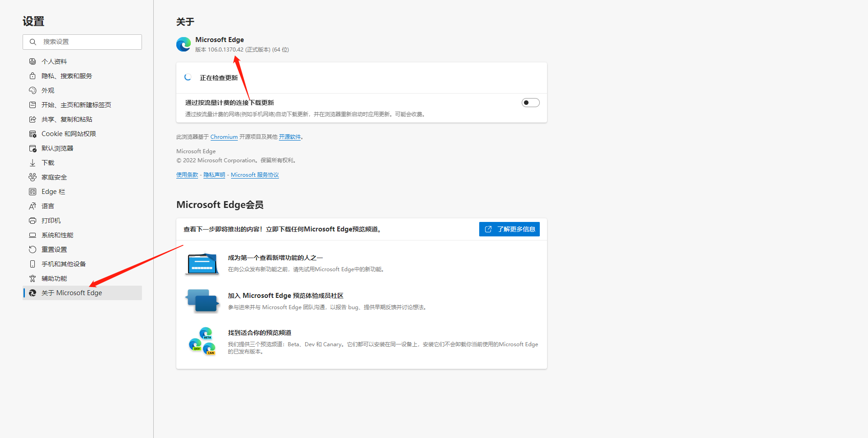Screen dimensions: 868x438
Task: Click the heading 加入 Microsoft Edge 预览体验成员社区
Action: pyautogui.click(x=286, y=296)
